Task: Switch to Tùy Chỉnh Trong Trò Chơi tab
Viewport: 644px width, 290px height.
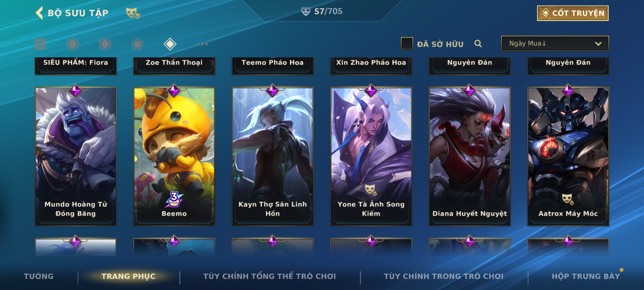Action: pos(444,276)
